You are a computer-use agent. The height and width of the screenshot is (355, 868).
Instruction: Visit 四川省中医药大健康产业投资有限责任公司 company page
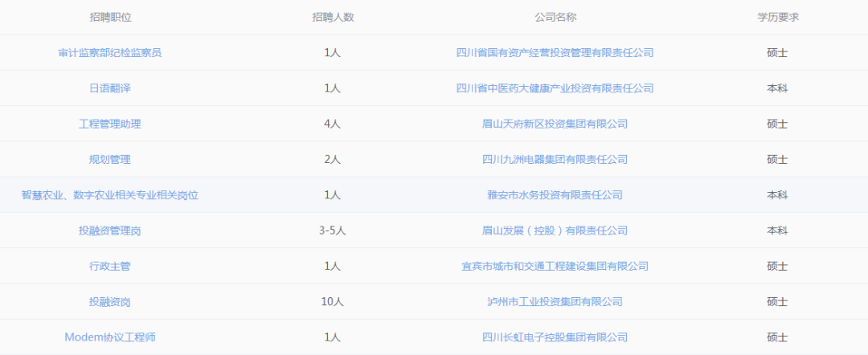tap(555, 88)
